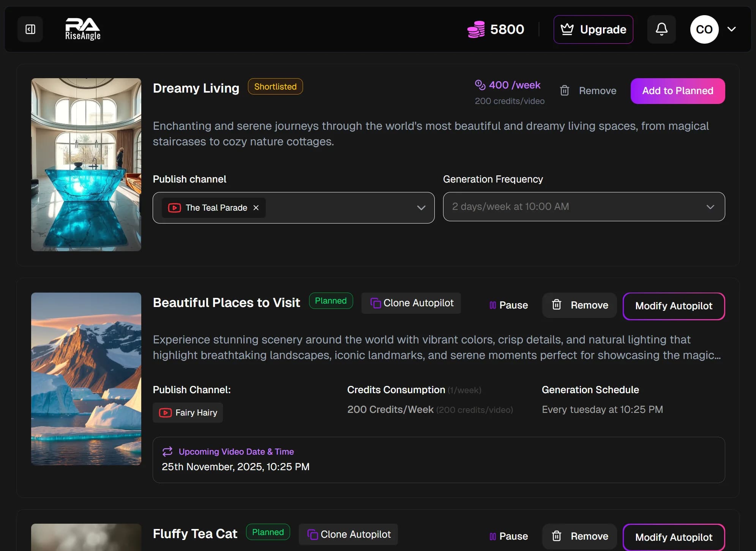The width and height of the screenshot is (756, 551).
Task: Open the Generation Frequency dropdown
Action: [x=584, y=206]
